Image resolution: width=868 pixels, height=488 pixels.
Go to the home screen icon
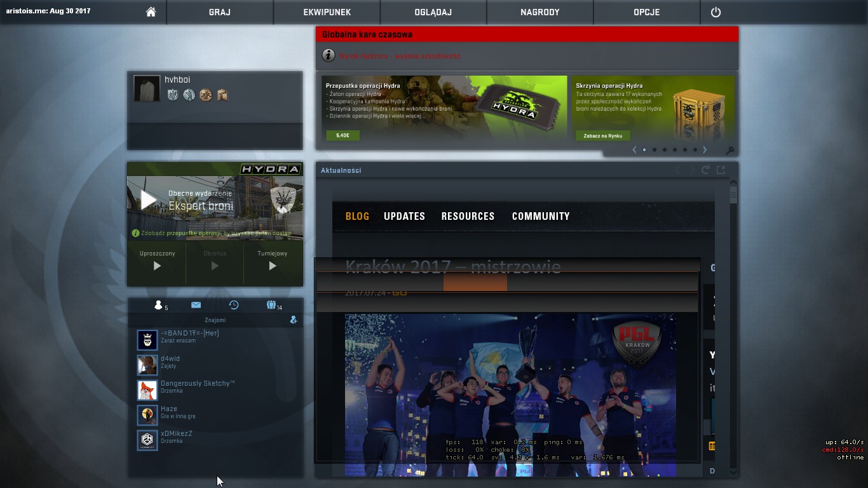[151, 12]
